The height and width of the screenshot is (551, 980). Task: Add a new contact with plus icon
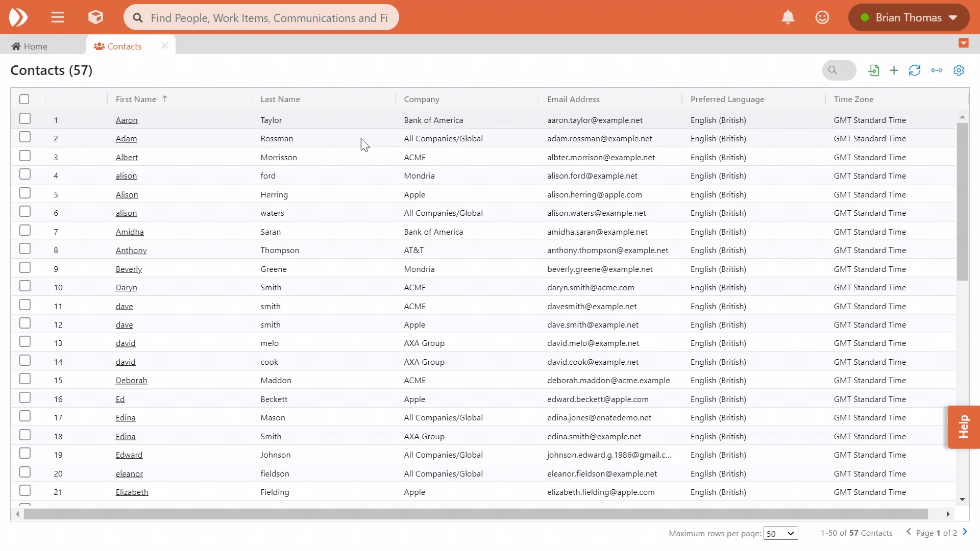click(x=894, y=70)
